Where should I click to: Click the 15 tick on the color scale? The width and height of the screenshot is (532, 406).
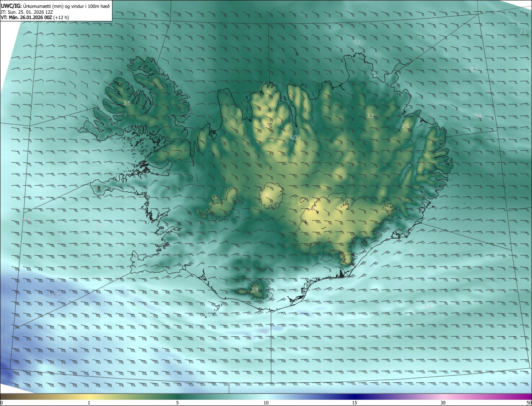[355, 403]
